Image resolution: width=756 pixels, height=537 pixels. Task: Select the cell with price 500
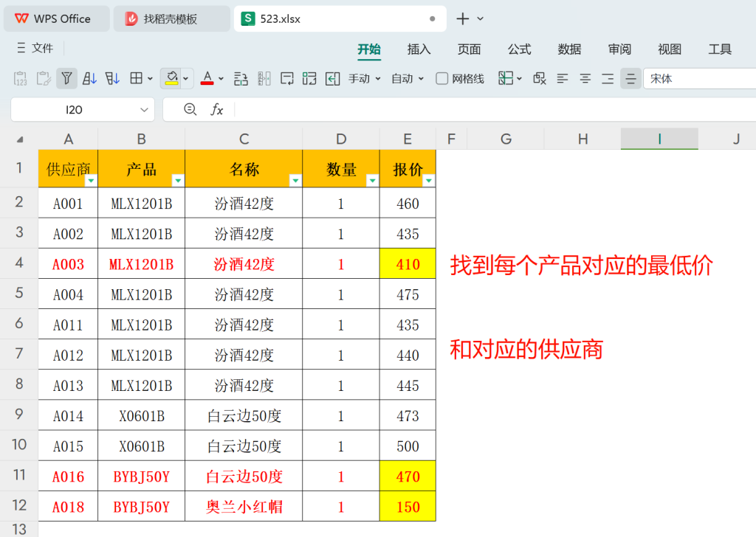click(408, 446)
